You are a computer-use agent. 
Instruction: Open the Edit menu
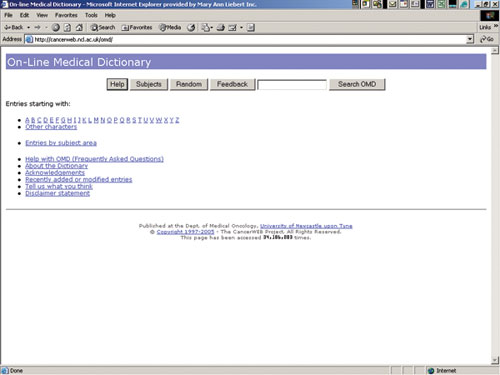point(24,15)
